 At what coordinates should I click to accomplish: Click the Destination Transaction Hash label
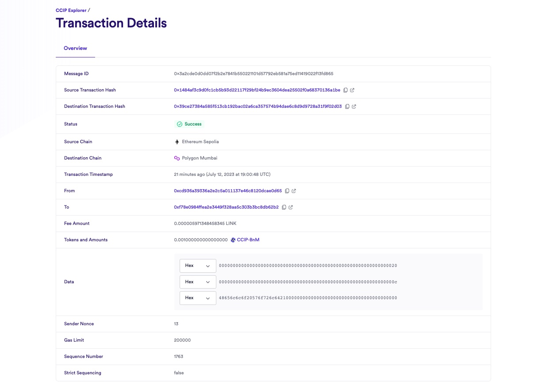[x=95, y=107]
